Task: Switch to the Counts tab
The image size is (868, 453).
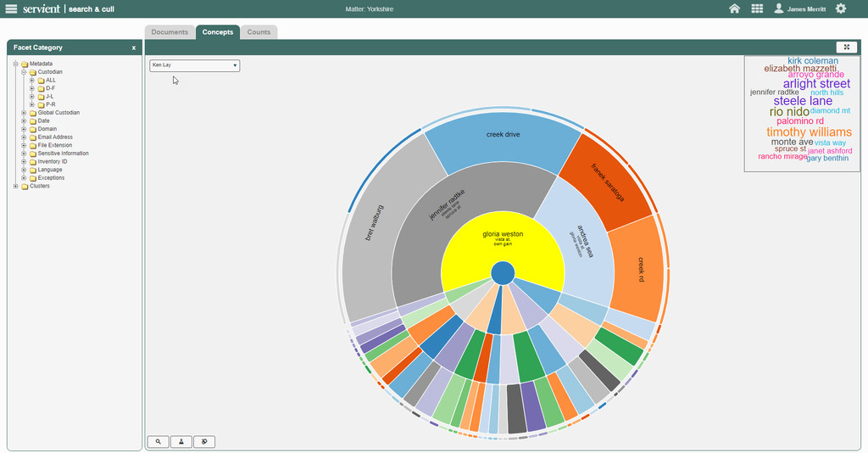Action: click(259, 32)
